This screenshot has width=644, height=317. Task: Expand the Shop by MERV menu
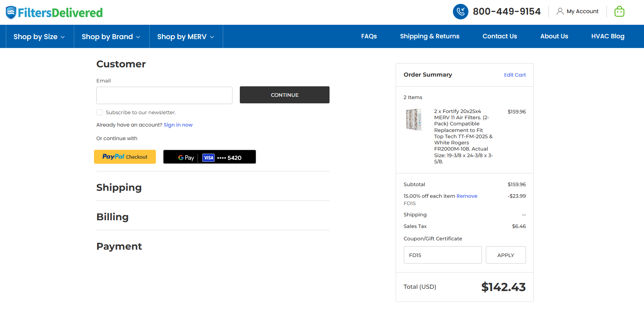186,36
